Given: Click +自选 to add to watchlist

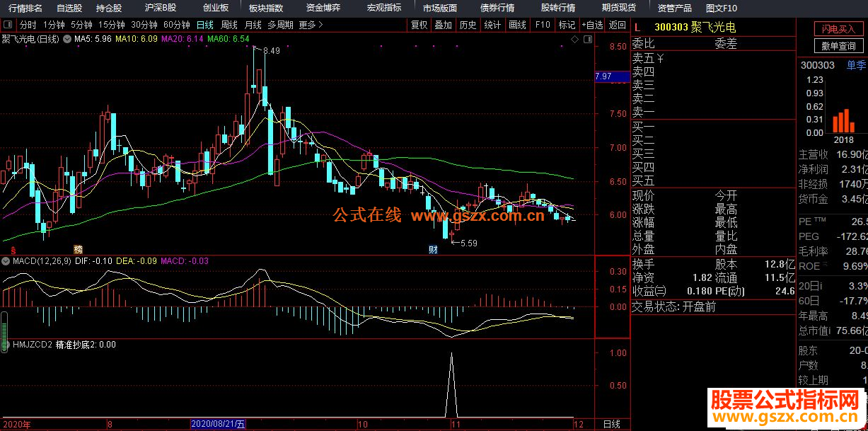Looking at the screenshot, I should click(592, 25).
